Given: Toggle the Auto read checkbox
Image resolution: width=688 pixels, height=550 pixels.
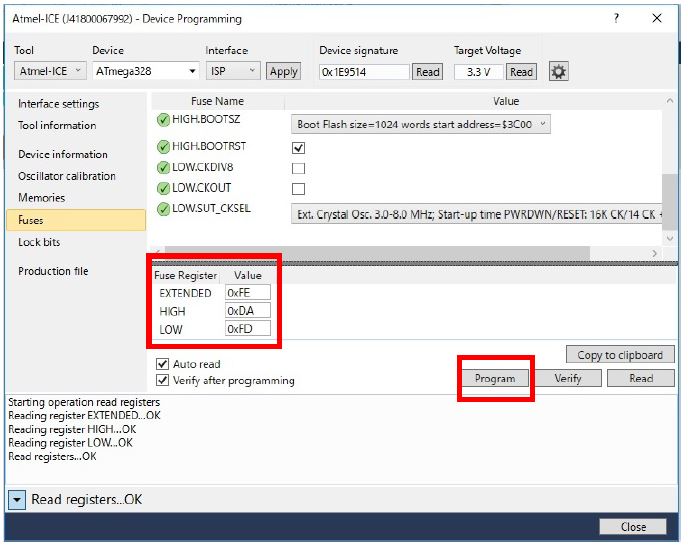Looking at the screenshot, I should pyautogui.click(x=163, y=364).
